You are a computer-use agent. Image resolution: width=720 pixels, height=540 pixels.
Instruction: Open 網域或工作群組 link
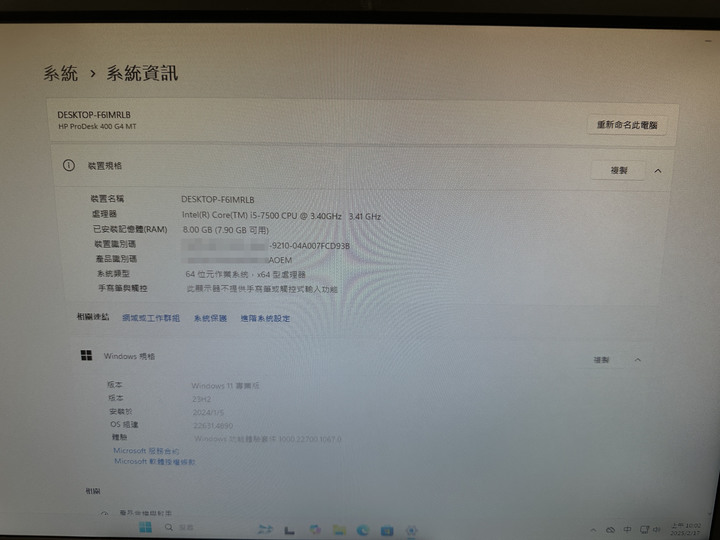point(151,318)
